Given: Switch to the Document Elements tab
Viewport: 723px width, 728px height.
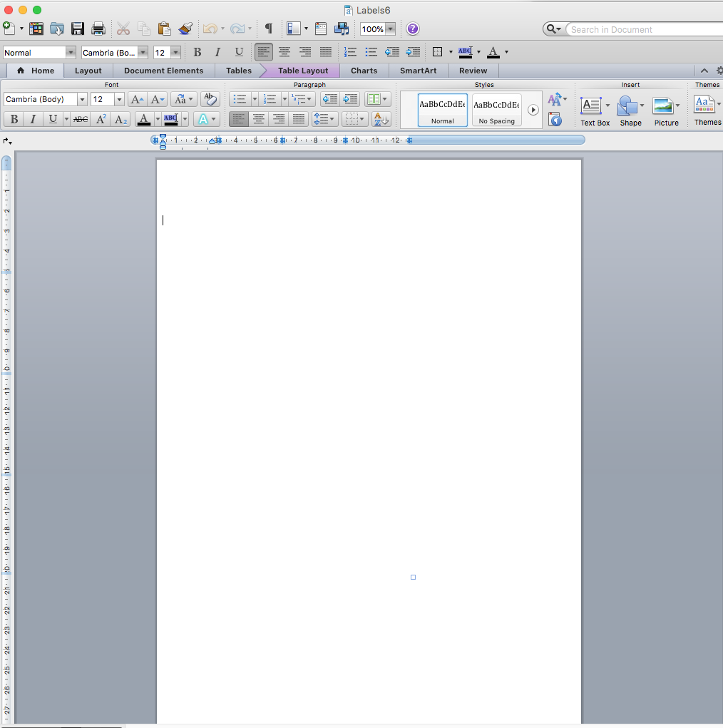Looking at the screenshot, I should click(x=163, y=71).
